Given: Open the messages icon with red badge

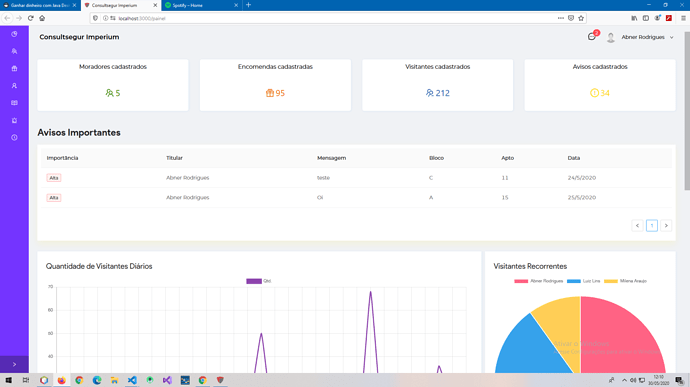Looking at the screenshot, I should click(x=592, y=37).
